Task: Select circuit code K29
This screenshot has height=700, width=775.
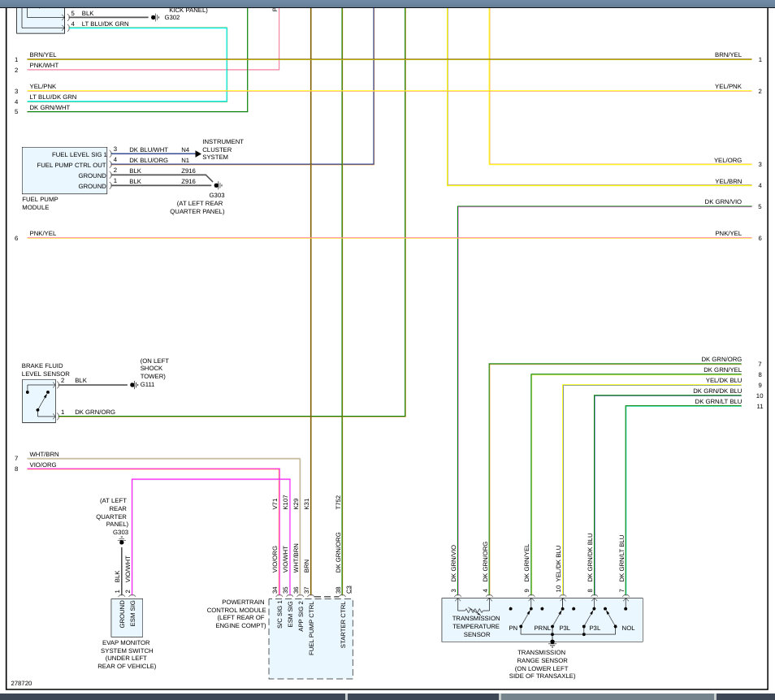Action: [296, 503]
